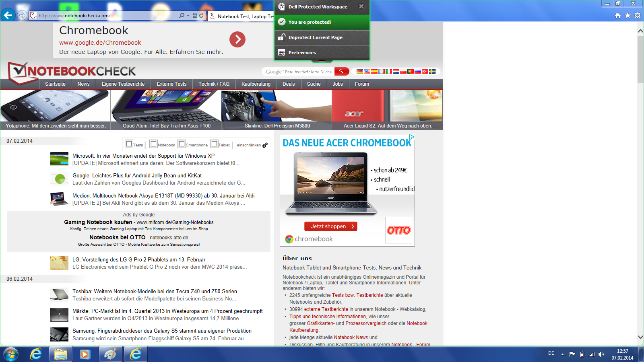This screenshot has height=362, width=644.
Task: Click into the Google custom search field
Action: (298, 72)
